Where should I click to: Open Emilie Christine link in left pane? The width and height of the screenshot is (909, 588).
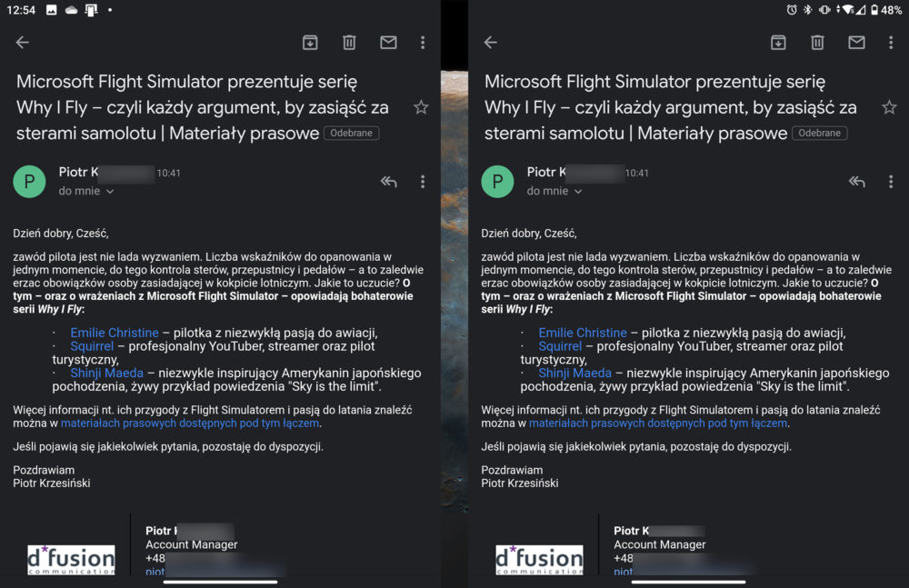tap(115, 333)
